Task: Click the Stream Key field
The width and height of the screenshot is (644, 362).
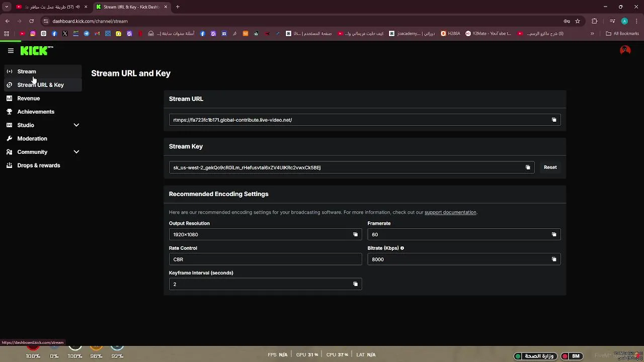Action: tap(352, 167)
